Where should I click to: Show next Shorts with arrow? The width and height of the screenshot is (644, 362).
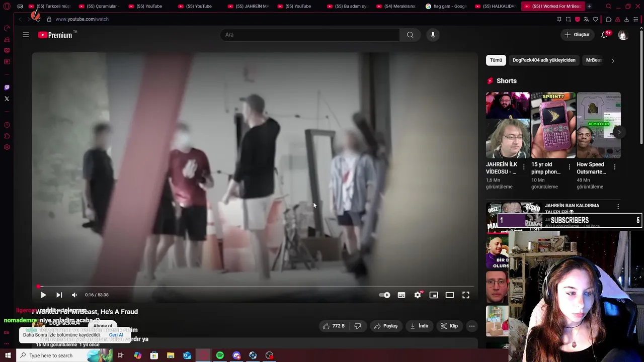coord(619,132)
